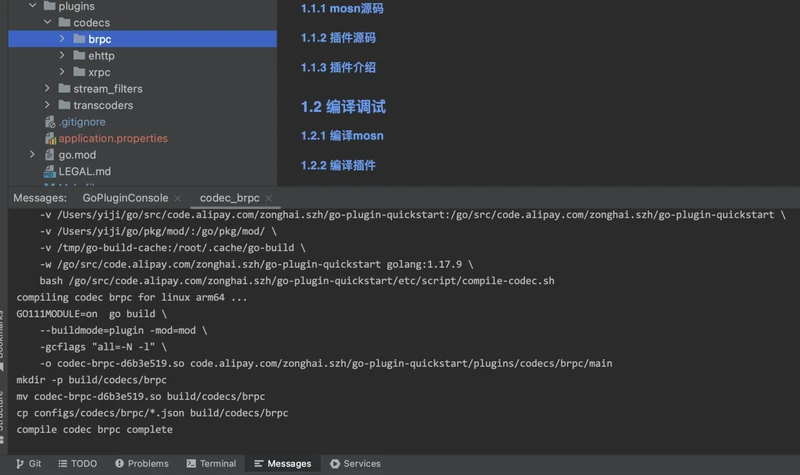Click the brpc folder icon
Image resolution: width=800 pixels, height=475 pixels.
pos(79,39)
